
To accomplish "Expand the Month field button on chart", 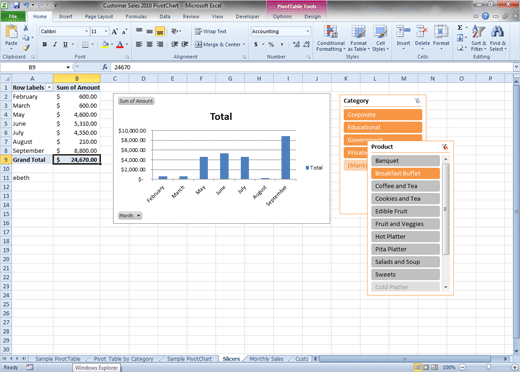I will point(130,216).
